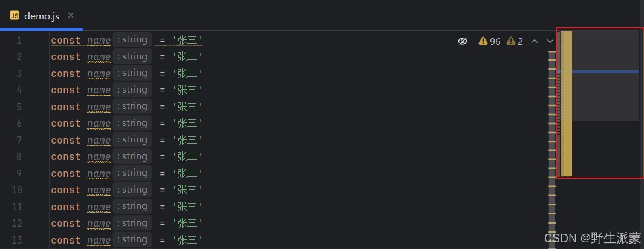Click the yellow code block in minimap
Screen dimensions: 644x249
point(566,103)
